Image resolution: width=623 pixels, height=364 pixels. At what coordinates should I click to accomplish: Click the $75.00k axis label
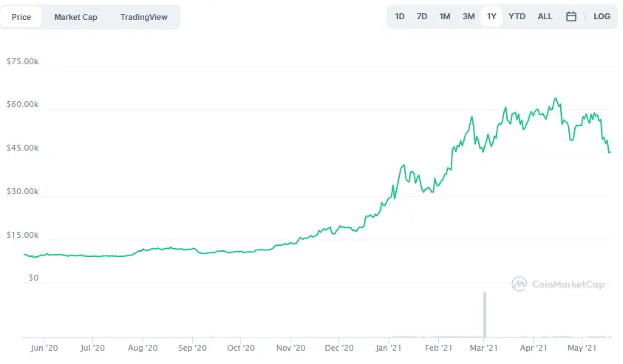point(23,61)
